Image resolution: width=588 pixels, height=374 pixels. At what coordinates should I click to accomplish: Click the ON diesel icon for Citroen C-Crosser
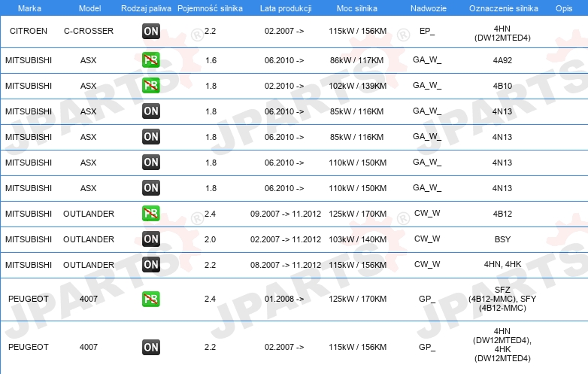pyautogui.click(x=151, y=31)
